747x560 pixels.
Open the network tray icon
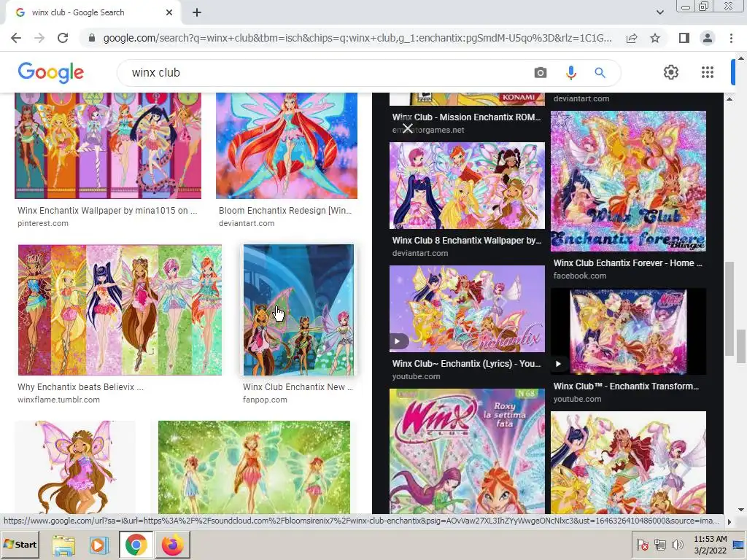[x=659, y=544]
